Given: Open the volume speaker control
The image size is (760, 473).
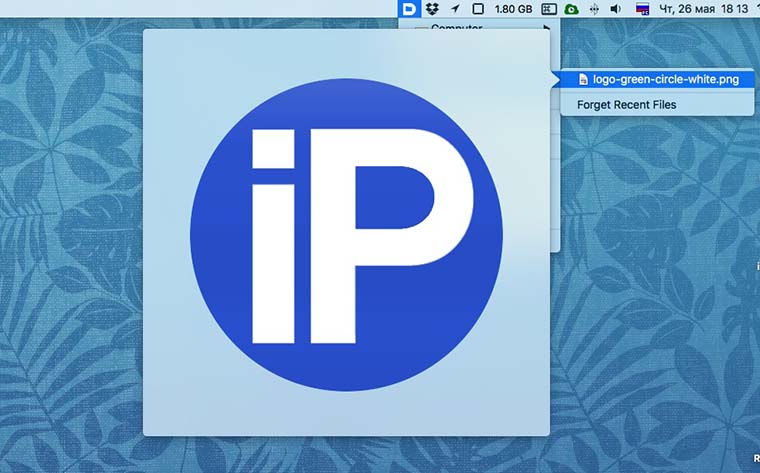Looking at the screenshot, I should click(x=616, y=9).
